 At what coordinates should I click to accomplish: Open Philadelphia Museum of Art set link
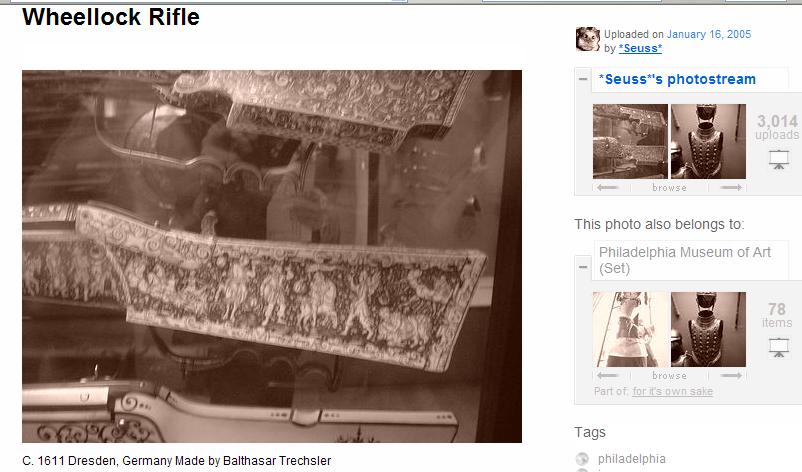point(685,260)
